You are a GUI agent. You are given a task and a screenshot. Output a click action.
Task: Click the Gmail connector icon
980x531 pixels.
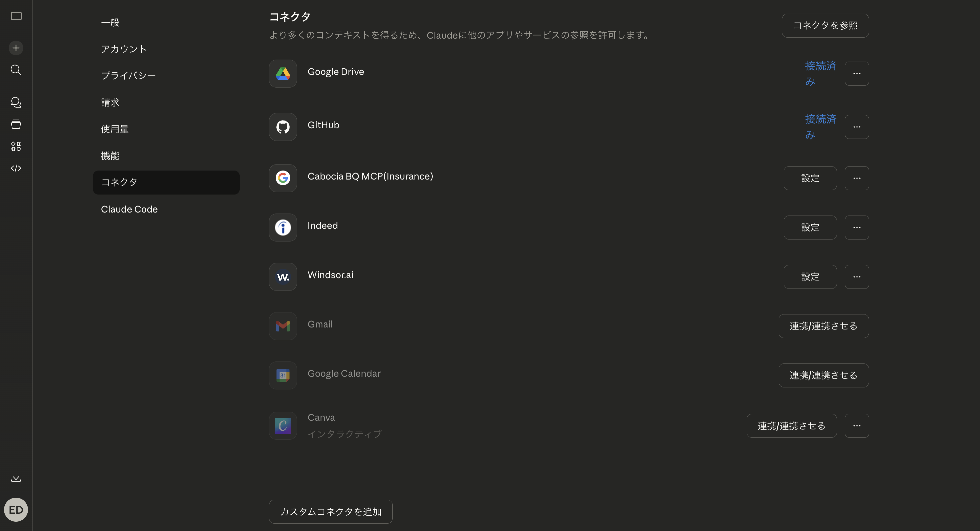tap(282, 326)
